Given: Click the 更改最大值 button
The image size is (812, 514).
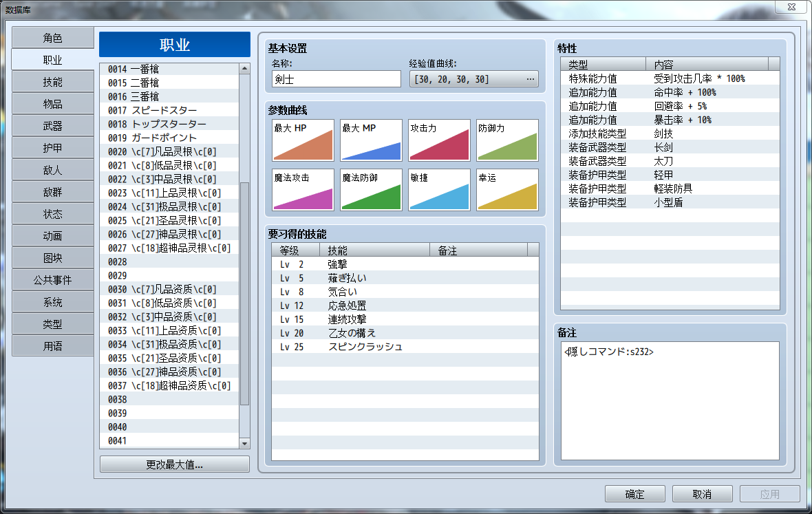Looking at the screenshot, I should pos(174,464).
